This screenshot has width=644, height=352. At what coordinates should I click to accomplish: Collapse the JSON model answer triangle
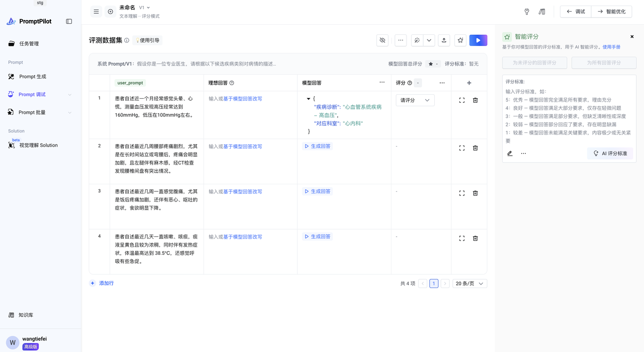click(308, 99)
